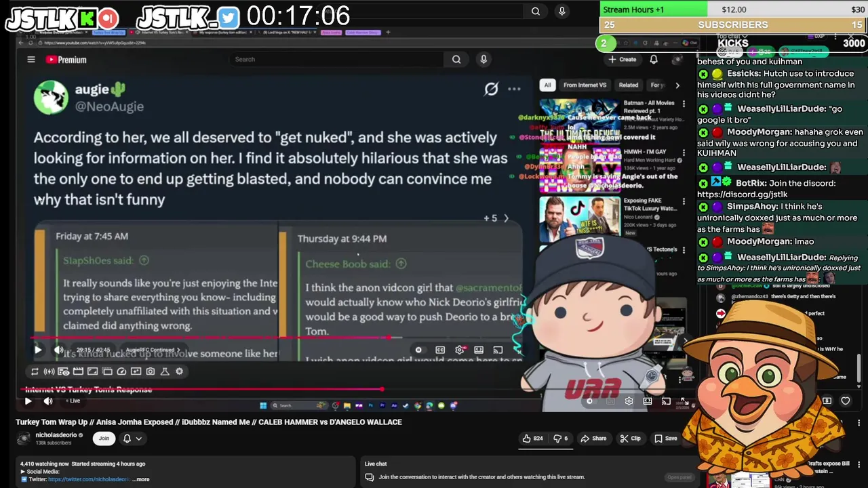
Task: Open the outer stream player settings gear
Action: [629, 401]
